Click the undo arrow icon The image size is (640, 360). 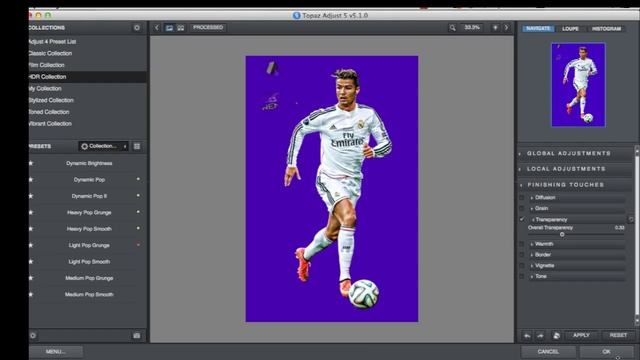click(x=527, y=336)
